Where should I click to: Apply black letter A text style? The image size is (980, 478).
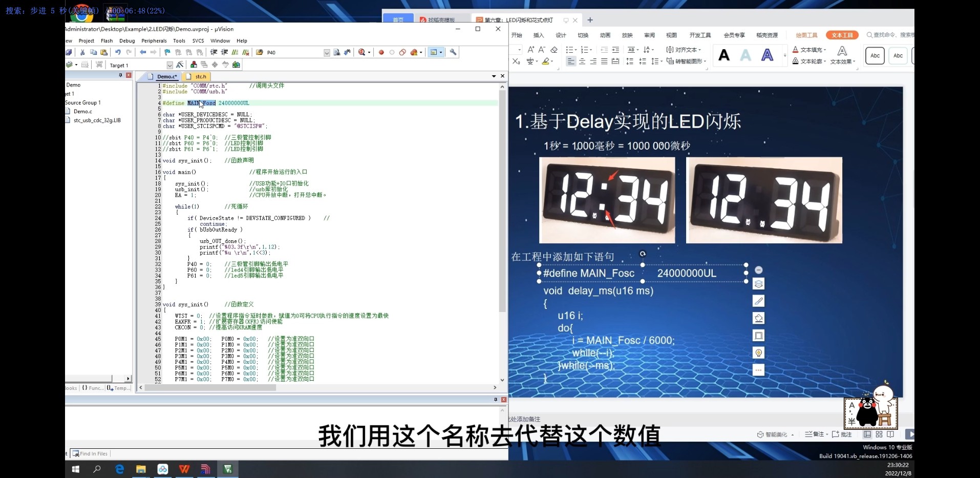pos(724,55)
